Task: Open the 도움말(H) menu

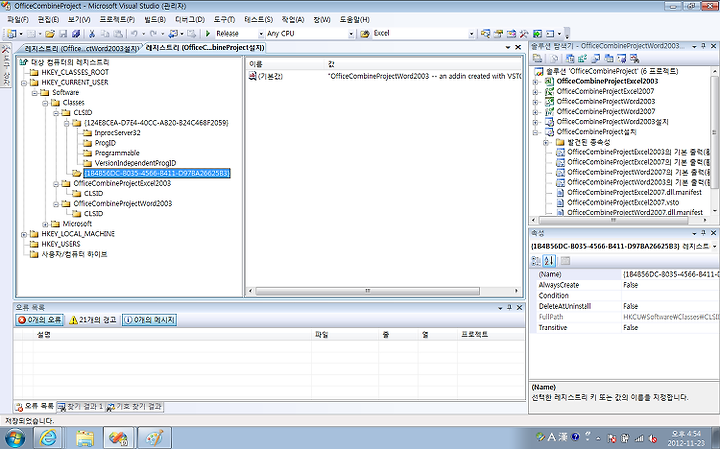Action: coord(354,19)
